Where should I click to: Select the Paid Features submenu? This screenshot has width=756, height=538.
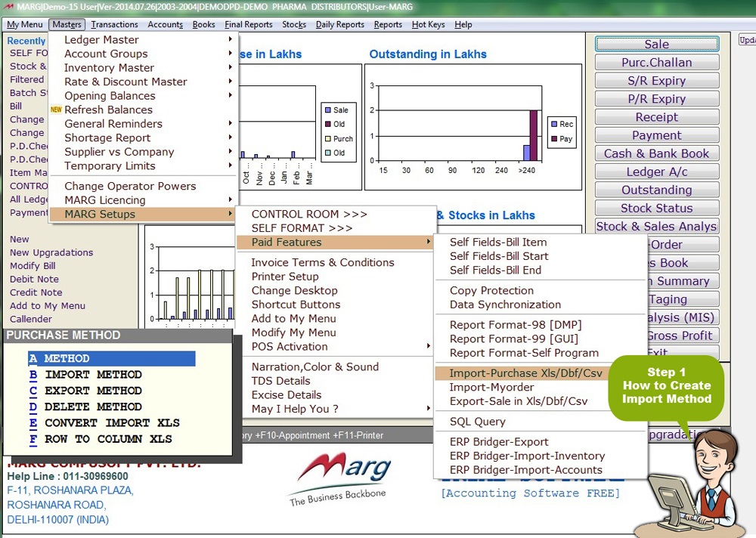(335, 242)
